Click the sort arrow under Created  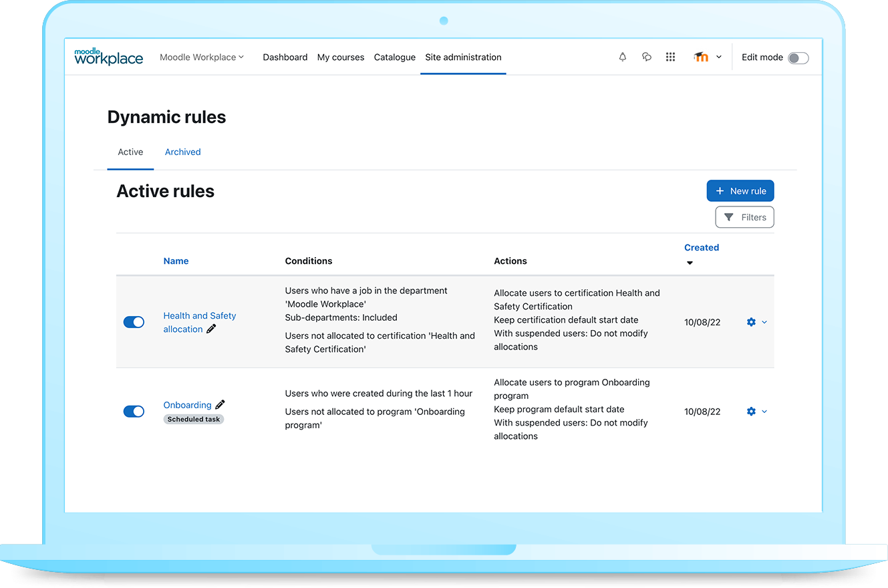pyautogui.click(x=690, y=263)
